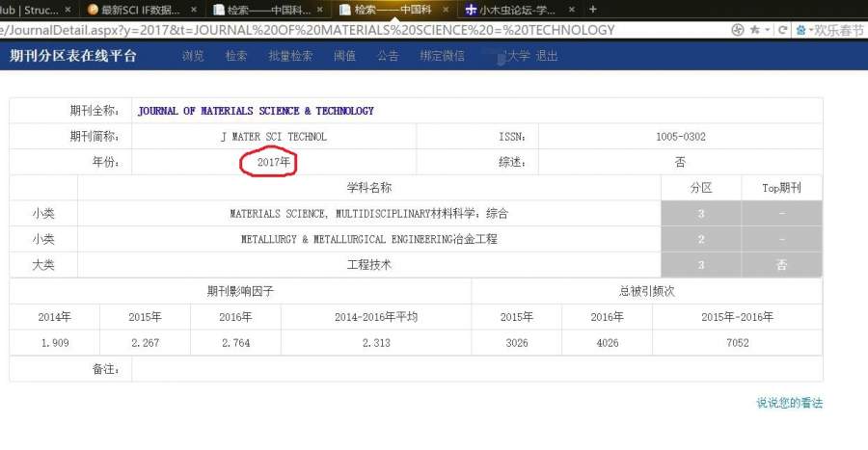
Task: Close the 最新SCI IF数据 tab
Action: coord(193,10)
